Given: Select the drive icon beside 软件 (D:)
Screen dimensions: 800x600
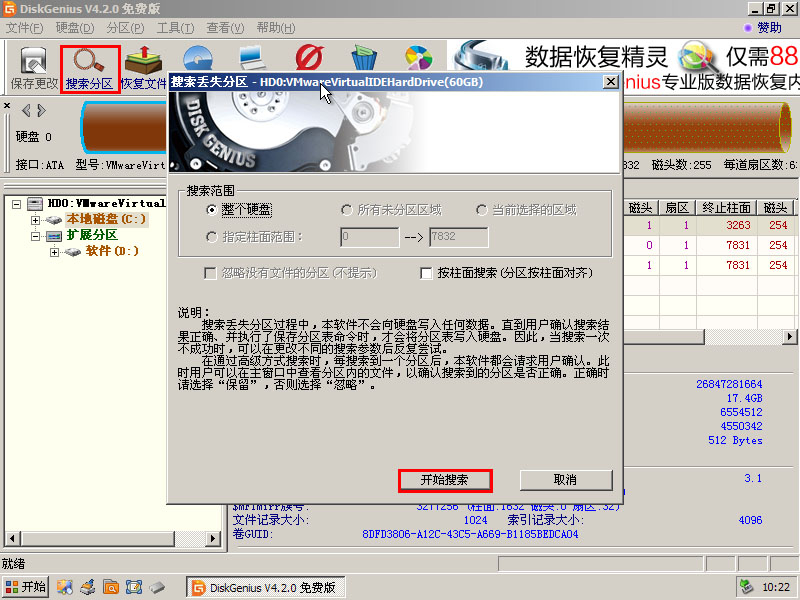Looking at the screenshot, I should [72, 252].
